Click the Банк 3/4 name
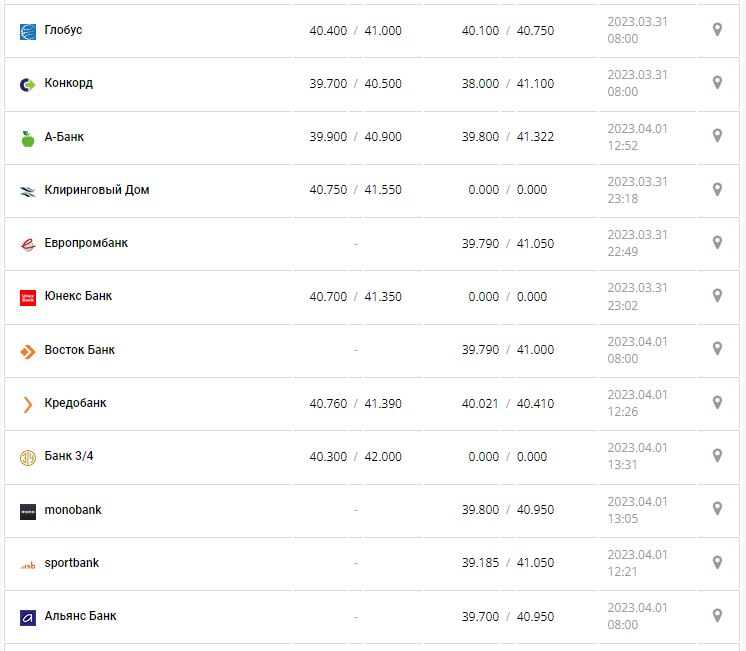Screen dimensions: 746x651 point(69,456)
